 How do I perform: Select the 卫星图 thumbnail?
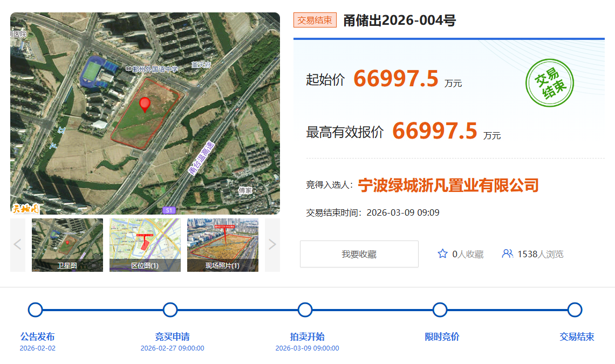tap(67, 245)
